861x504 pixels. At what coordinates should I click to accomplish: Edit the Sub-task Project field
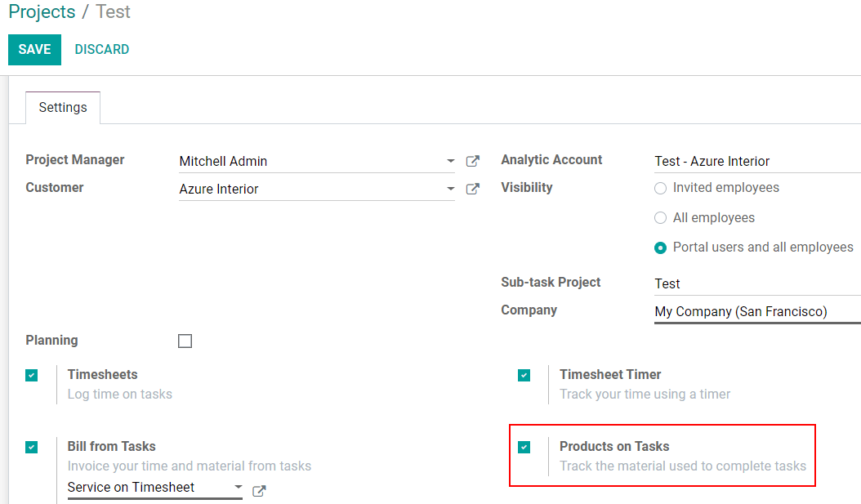point(756,284)
